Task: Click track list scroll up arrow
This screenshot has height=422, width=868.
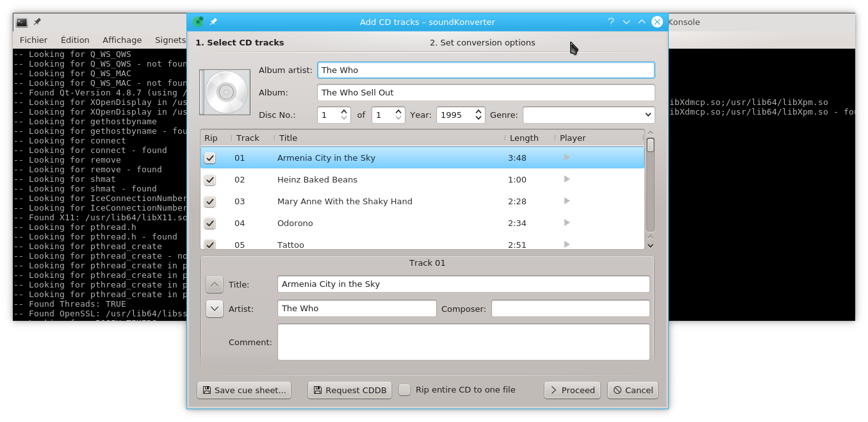Action: pos(650,133)
